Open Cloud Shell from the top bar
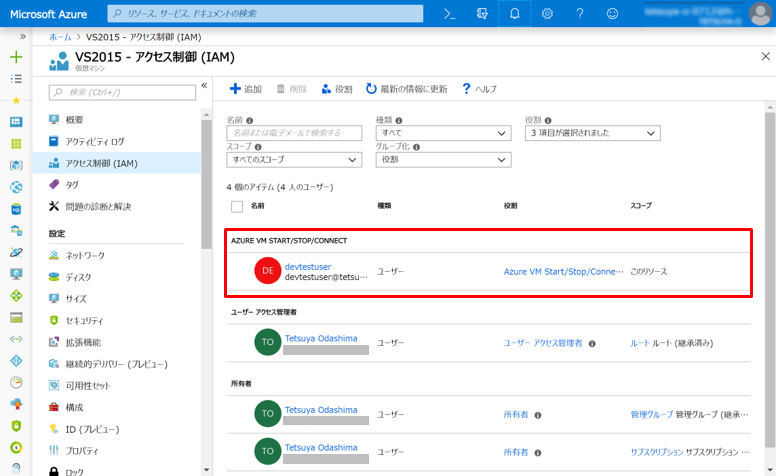The height and width of the screenshot is (476, 776). pos(449,14)
